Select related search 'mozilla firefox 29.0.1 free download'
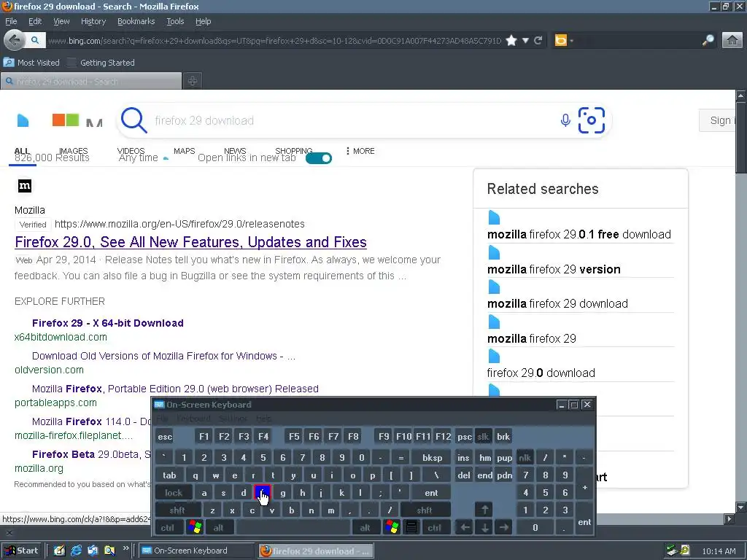The image size is (747, 560). pyautogui.click(x=578, y=234)
